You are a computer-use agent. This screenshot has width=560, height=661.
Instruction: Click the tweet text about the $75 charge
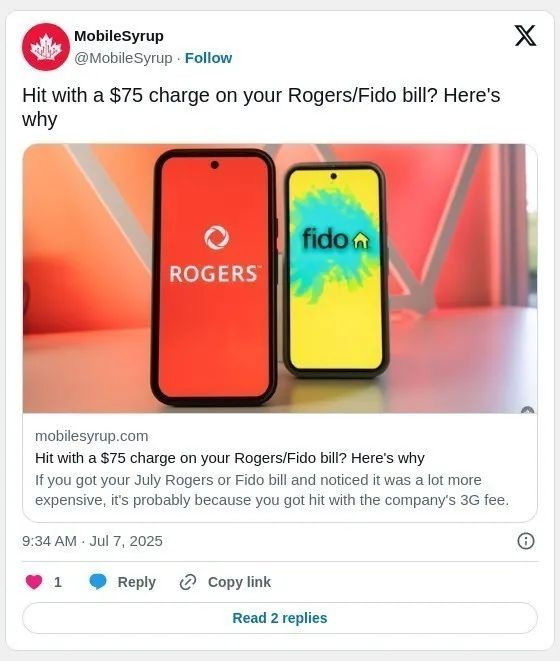coord(261,107)
